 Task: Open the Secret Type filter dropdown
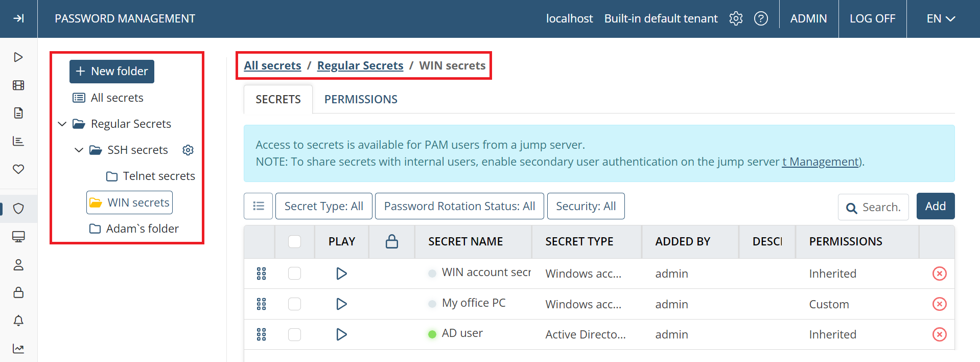coord(323,206)
